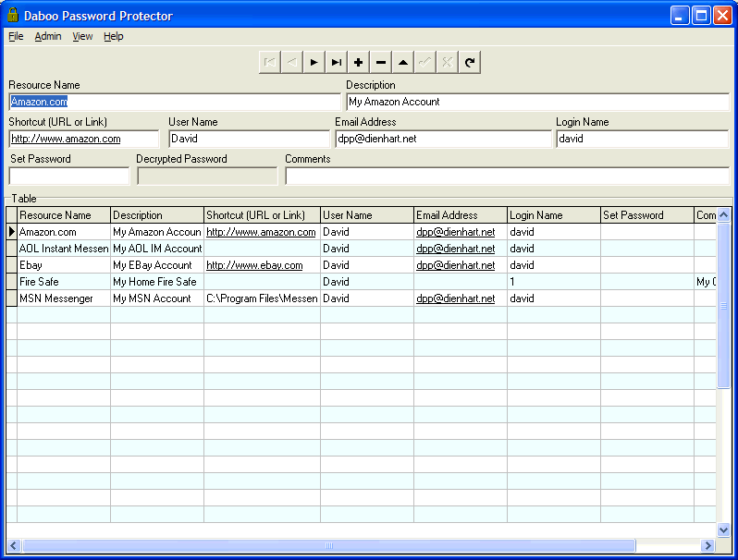The image size is (738, 560).
Task: Select the MSN Messenger table cell
Action: 64,298
